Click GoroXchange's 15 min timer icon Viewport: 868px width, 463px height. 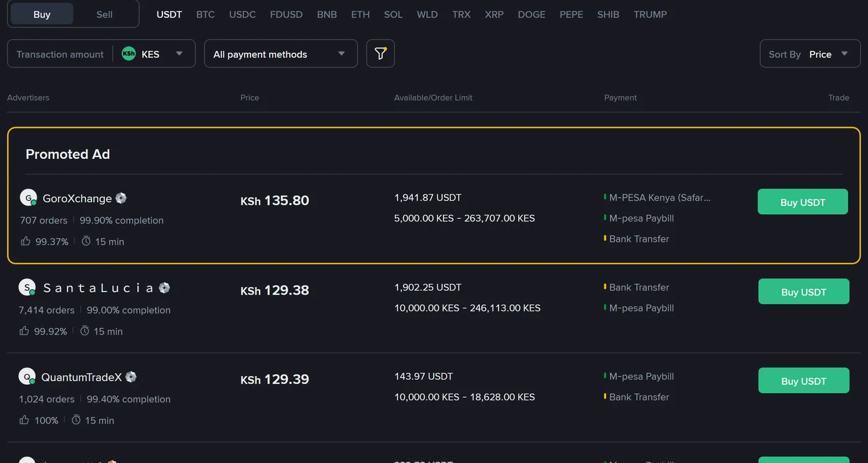86,241
